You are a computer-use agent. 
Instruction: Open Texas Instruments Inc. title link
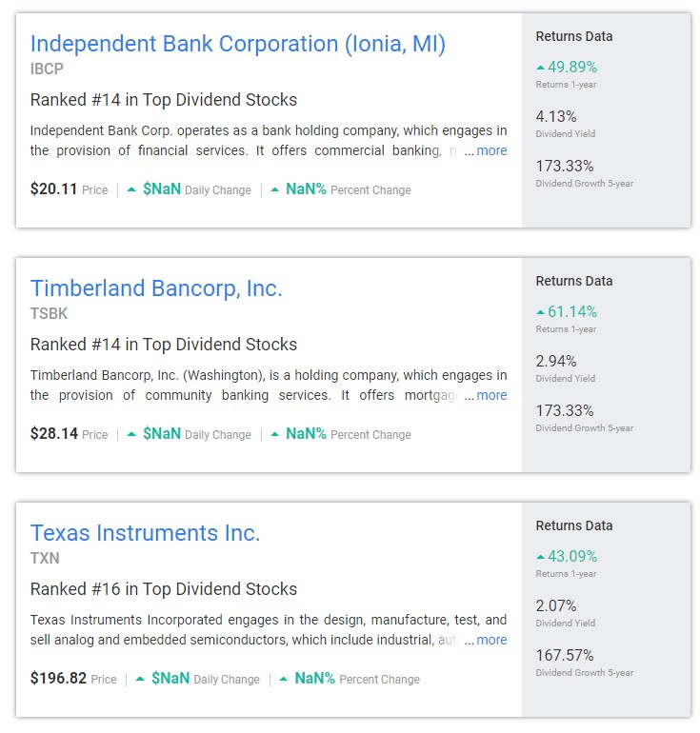[145, 533]
